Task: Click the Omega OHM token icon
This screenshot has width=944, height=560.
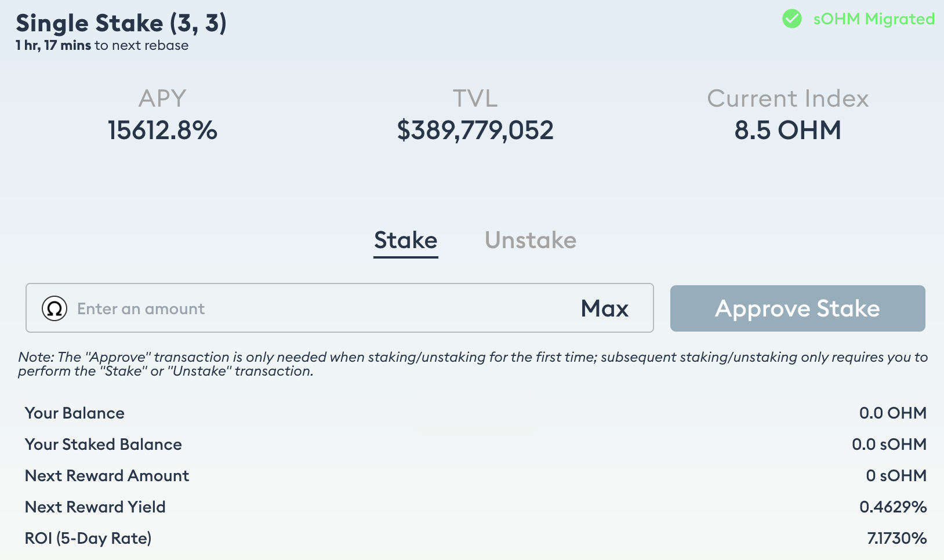Action: pyautogui.click(x=55, y=308)
